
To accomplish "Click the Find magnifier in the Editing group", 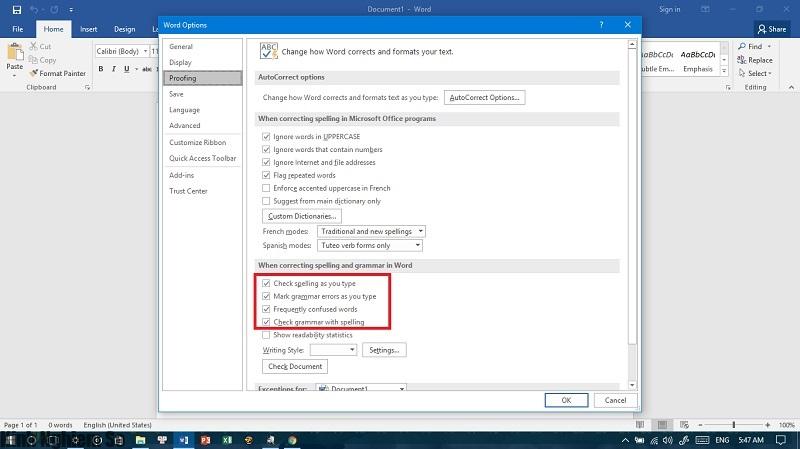I will tap(749, 46).
